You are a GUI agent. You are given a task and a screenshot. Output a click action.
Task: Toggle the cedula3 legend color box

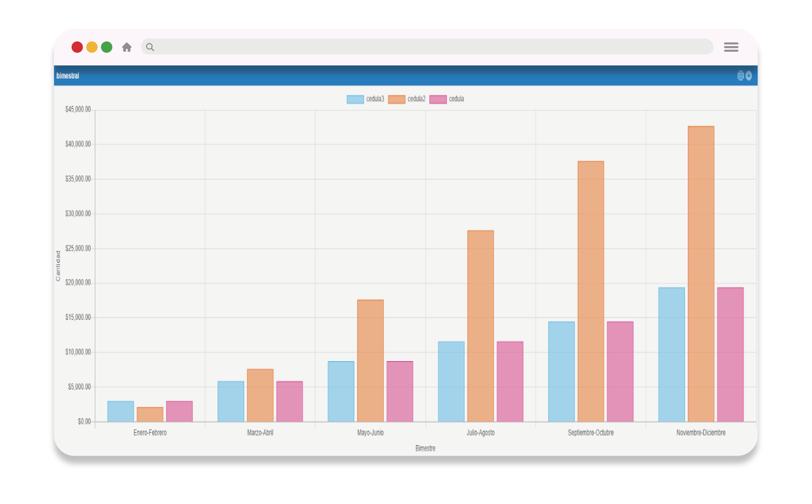[355, 99]
